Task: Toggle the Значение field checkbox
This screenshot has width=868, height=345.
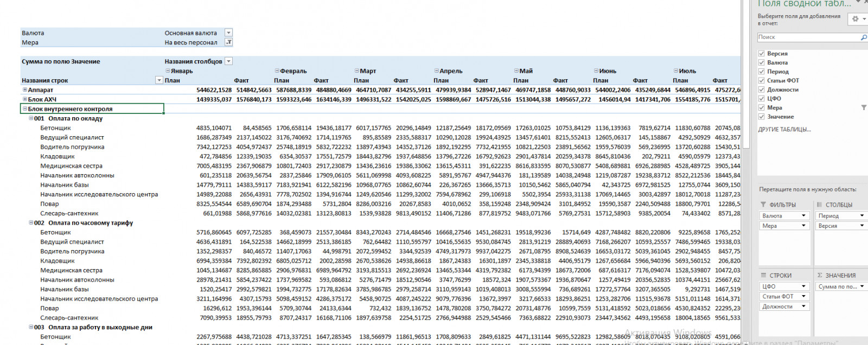Action: [x=762, y=117]
